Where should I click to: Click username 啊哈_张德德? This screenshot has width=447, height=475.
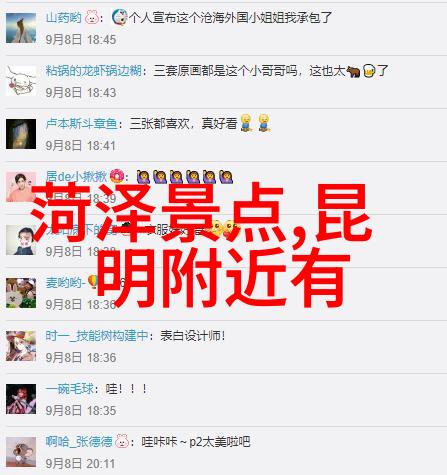point(79,442)
